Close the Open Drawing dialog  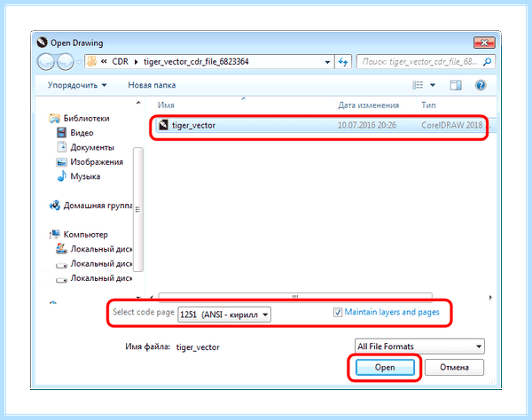point(484,43)
